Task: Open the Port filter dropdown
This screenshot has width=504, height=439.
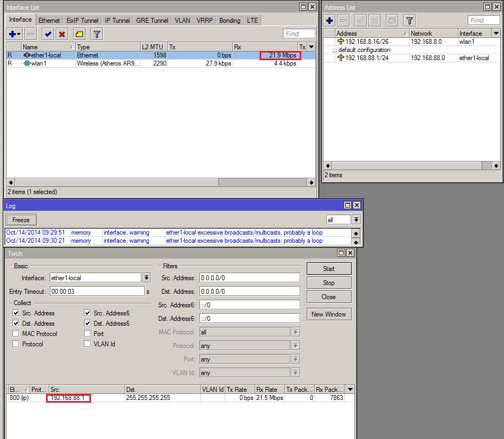Action: (296, 359)
